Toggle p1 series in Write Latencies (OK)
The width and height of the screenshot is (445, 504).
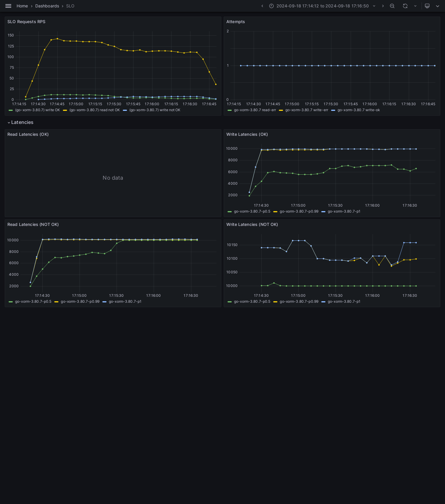point(344,211)
